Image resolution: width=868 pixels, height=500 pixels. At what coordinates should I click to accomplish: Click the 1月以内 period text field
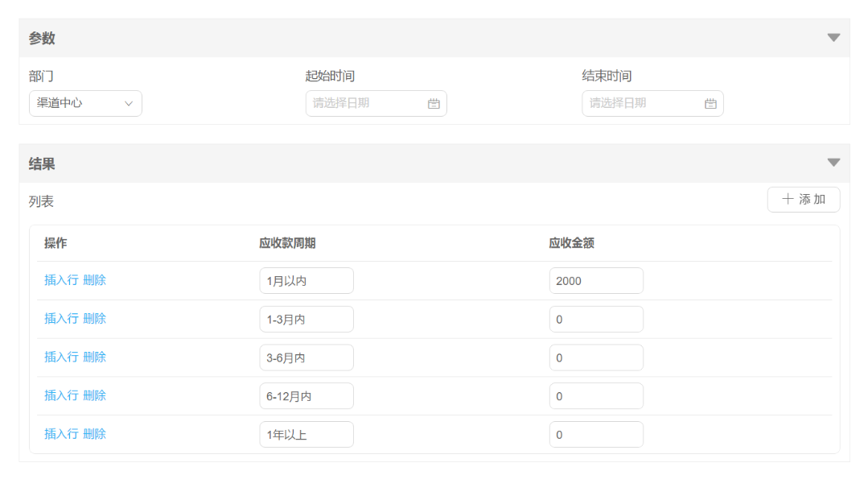pos(306,281)
